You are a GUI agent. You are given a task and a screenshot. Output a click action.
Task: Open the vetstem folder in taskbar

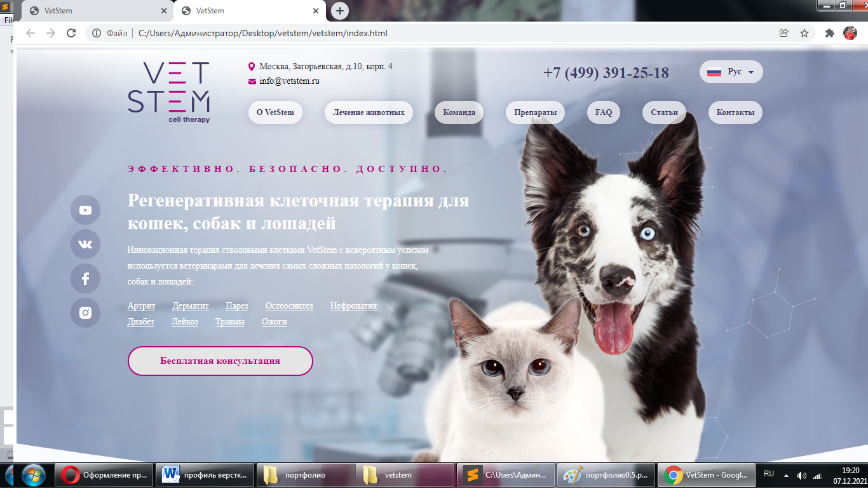[405, 474]
